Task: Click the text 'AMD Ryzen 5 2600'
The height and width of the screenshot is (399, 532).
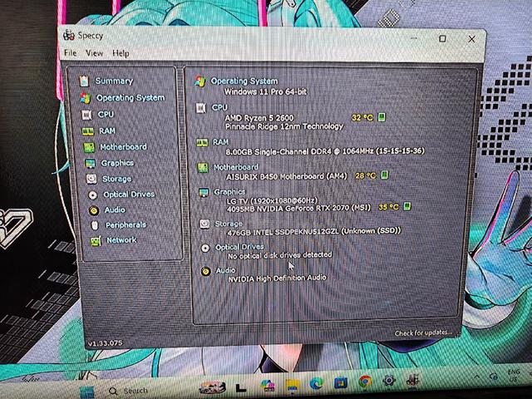Action: pyautogui.click(x=259, y=118)
